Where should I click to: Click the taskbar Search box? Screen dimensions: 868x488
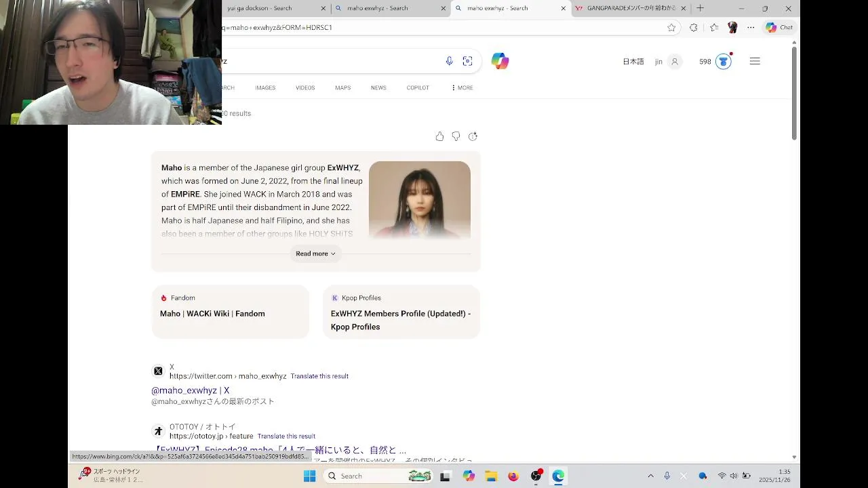coord(378,476)
